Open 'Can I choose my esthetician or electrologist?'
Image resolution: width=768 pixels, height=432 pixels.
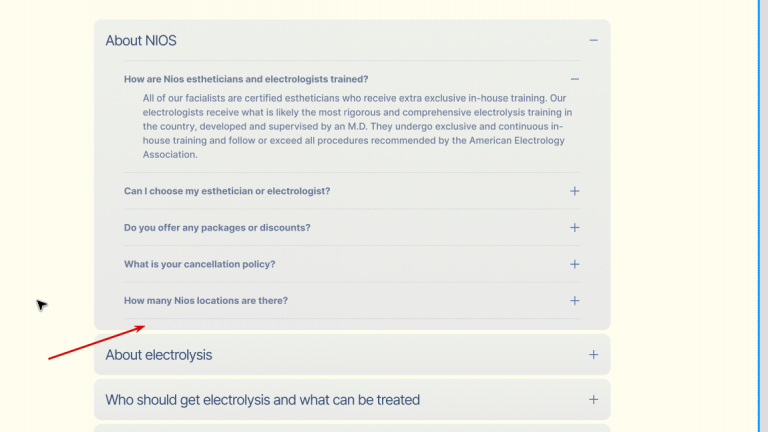(x=227, y=191)
